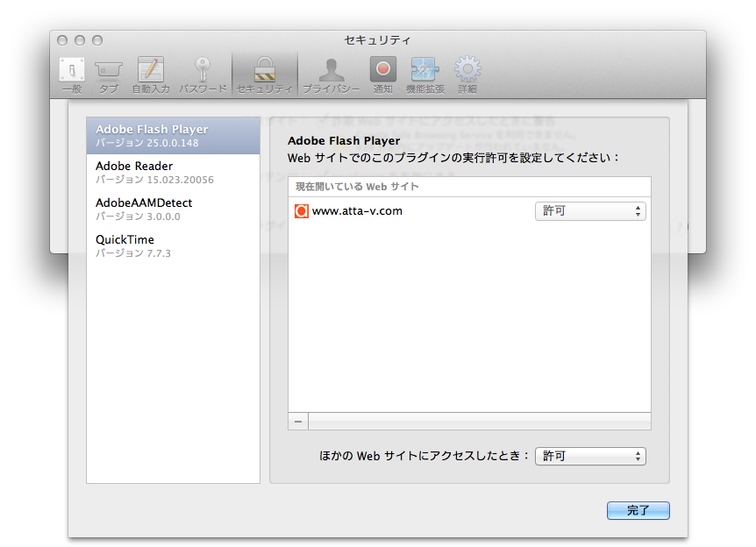
Task: Click the www.atta-v.com site name
Action: pyautogui.click(x=357, y=211)
